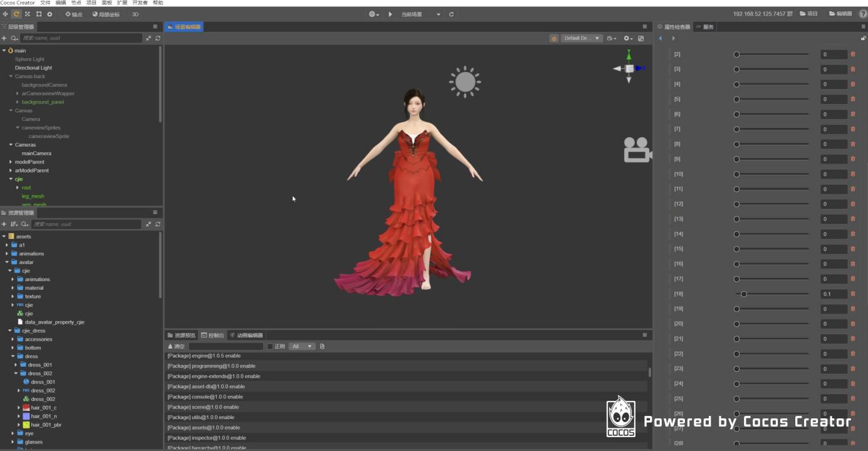The height and width of the screenshot is (451, 868).
Task: Switch to the 资源预览 tab
Action: point(182,335)
